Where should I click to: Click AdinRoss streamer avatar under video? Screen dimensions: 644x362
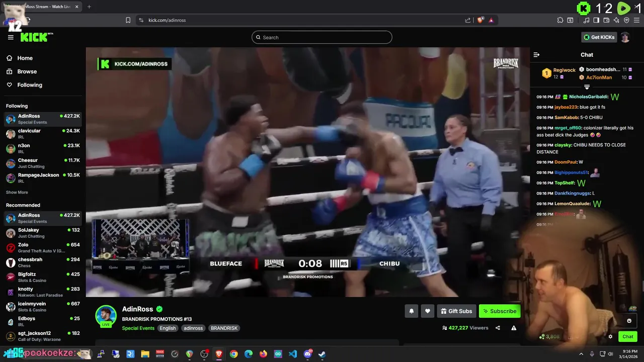(106, 316)
